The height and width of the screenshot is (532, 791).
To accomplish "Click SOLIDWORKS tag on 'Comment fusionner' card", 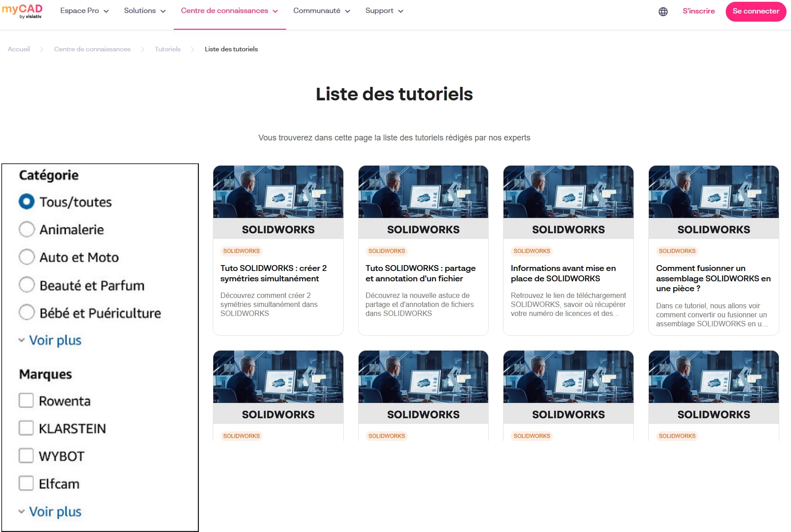I will pos(677,251).
